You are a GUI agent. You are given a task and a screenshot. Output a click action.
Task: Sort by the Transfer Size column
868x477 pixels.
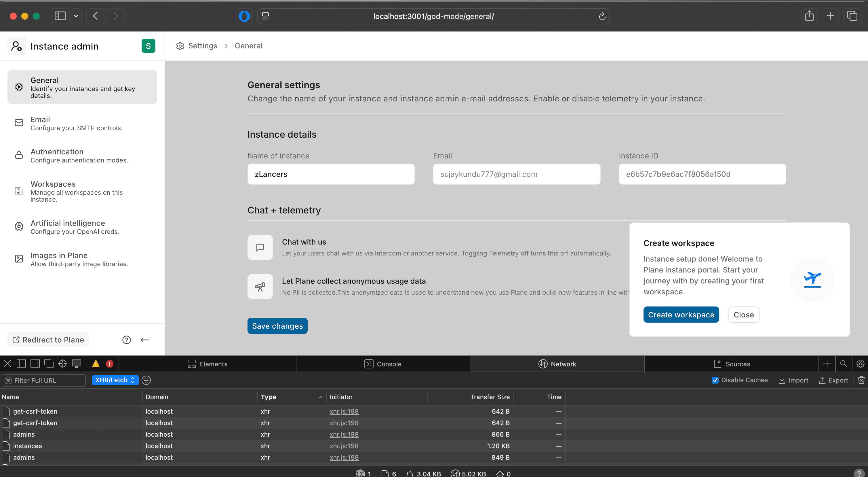tap(470, 397)
